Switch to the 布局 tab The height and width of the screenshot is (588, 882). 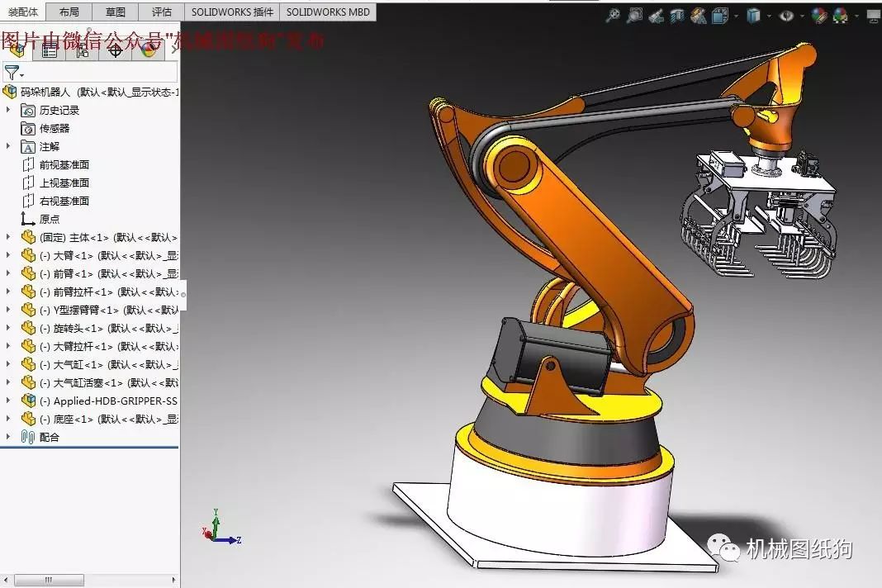tap(69, 12)
